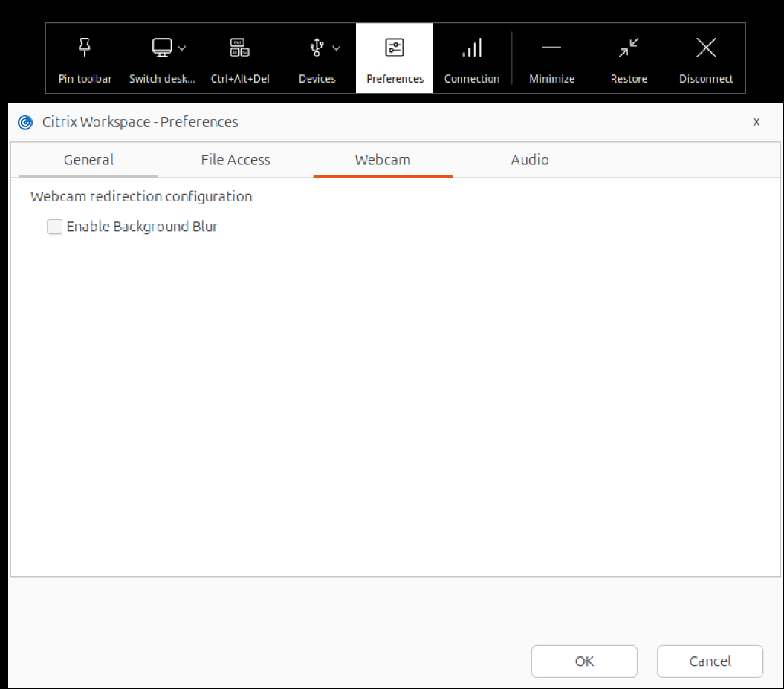The image size is (784, 689).
Task: Open the File Access tab
Action: (x=235, y=160)
